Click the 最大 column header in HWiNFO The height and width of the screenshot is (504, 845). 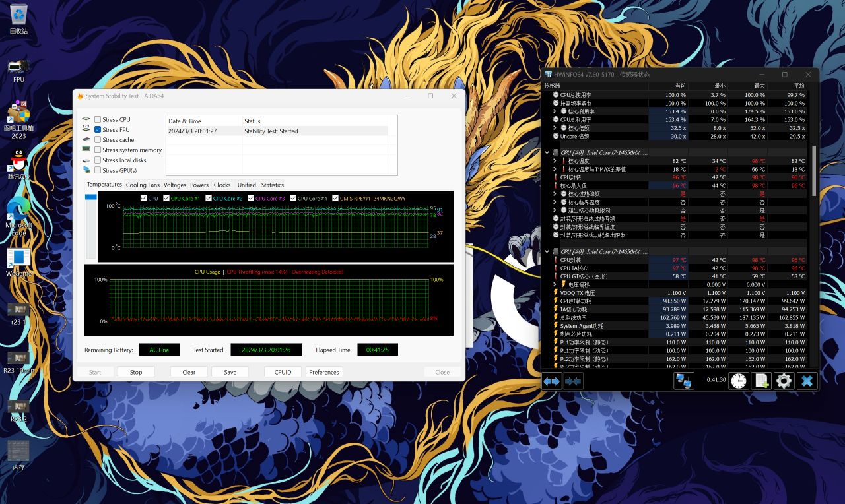pyautogui.click(x=747, y=86)
